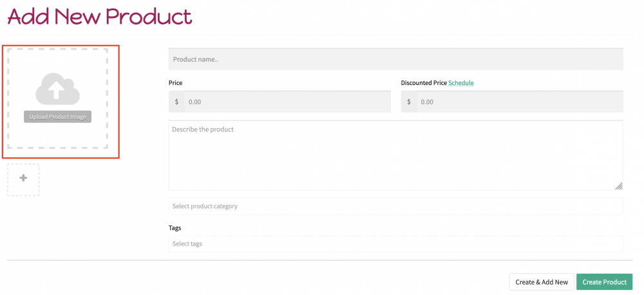This screenshot has width=644, height=295.
Task: Click the Tags label
Action: (x=175, y=227)
